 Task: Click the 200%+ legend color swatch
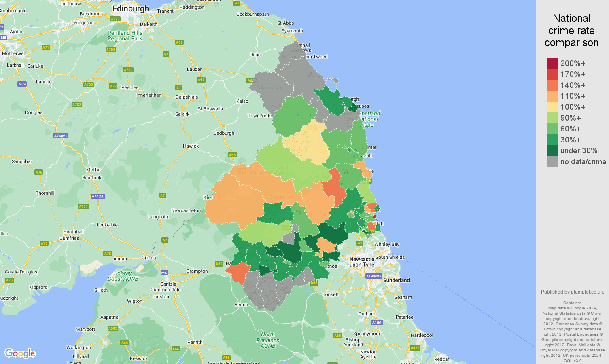pos(552,63)
